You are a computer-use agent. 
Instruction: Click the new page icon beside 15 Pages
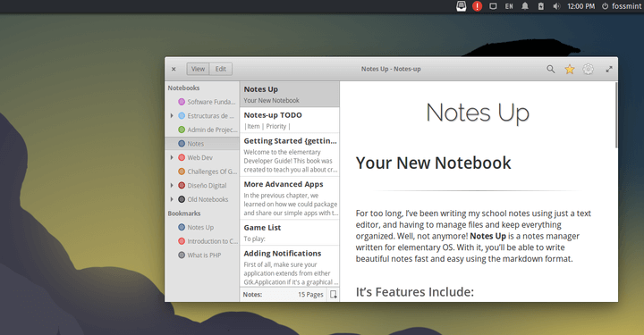(x=334, y=295)
